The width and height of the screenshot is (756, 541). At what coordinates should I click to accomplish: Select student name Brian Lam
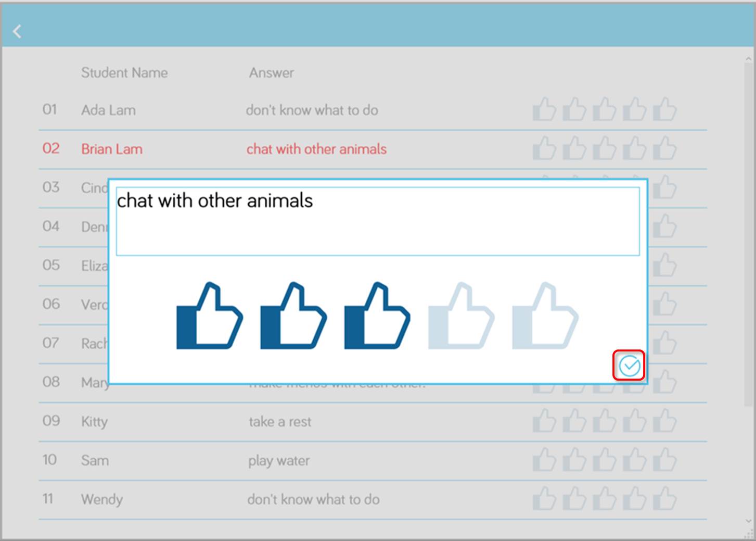[111, 149]
